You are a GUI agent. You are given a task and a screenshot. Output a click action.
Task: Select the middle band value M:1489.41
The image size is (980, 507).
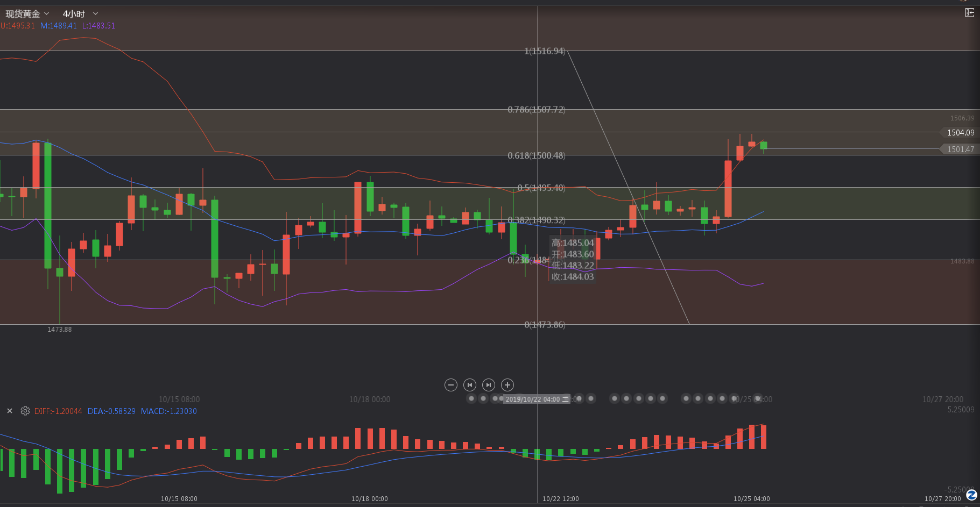(x=59, y=26)
